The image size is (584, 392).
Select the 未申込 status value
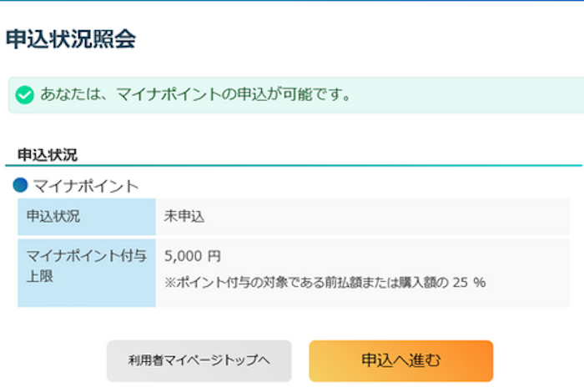185,217
